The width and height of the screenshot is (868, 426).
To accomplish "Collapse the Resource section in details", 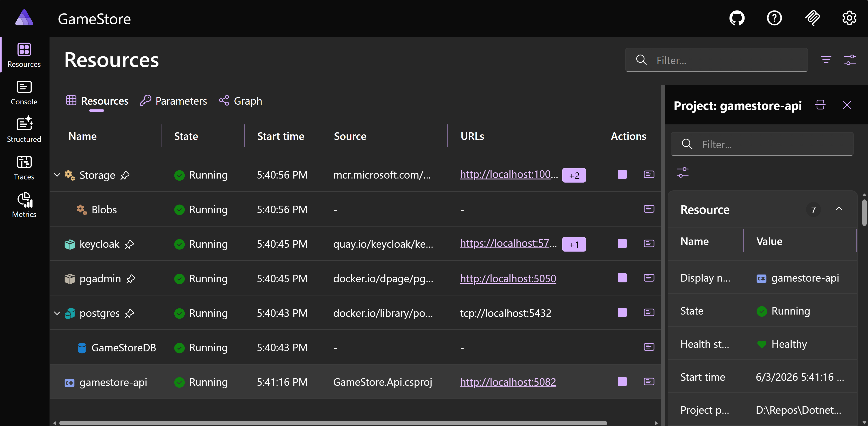I will click(x=839, y=209).
